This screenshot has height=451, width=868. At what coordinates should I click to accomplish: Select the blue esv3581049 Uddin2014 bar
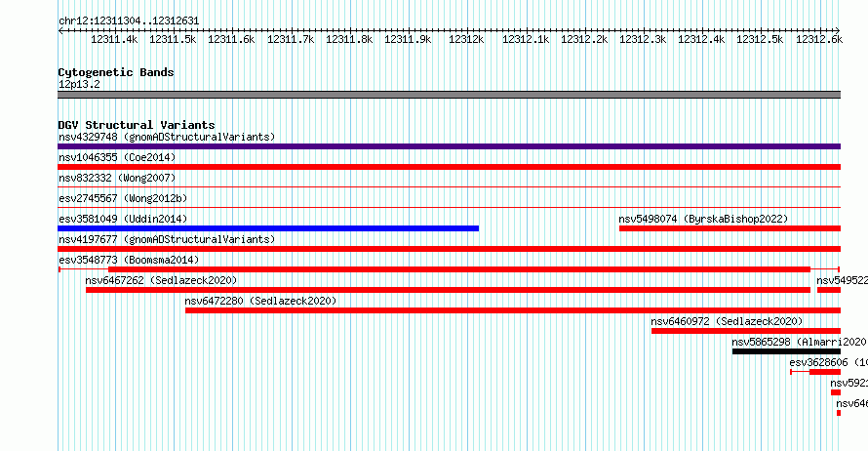click(268, 228)
